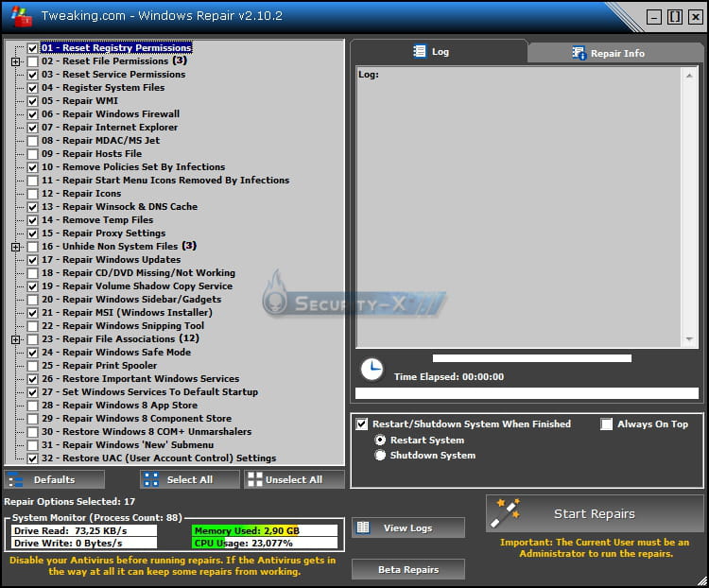Switch to the Log tab
The width and height of the screenshot is (709, 588).
[439, 51]
